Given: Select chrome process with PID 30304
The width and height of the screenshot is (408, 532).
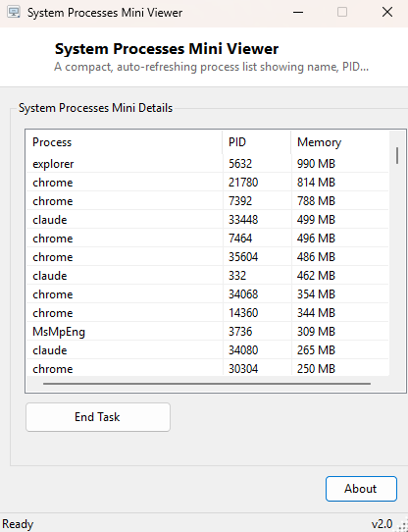Looking at the screenshot, I should [208, 368].
